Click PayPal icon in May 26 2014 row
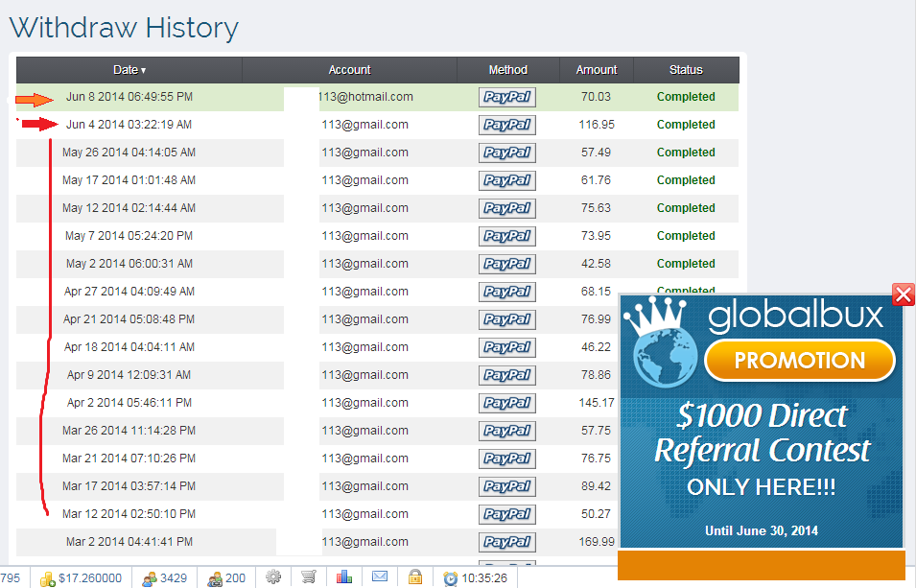916x588 pixels. pyautogui.click(x=507, y=153)
